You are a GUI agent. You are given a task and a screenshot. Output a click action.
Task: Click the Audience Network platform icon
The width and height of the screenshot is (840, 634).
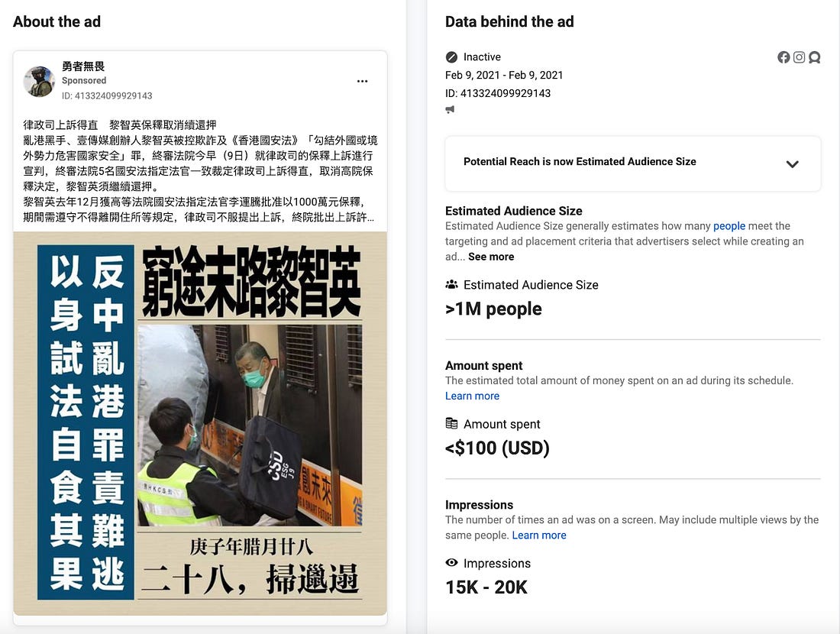pos(814,57)
